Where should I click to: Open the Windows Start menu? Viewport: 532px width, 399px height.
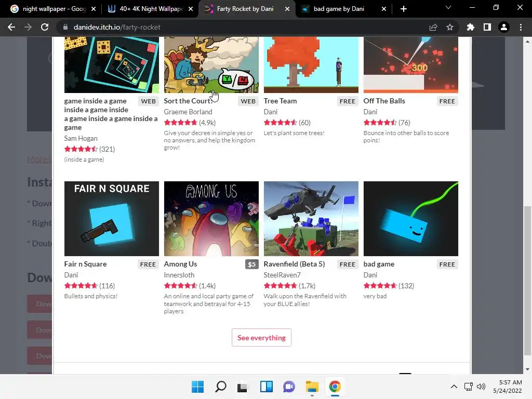[197, 387]
